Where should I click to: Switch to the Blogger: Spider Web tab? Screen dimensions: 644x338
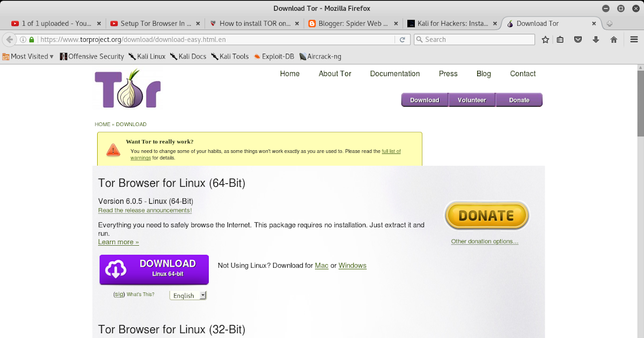click(354, 24)
